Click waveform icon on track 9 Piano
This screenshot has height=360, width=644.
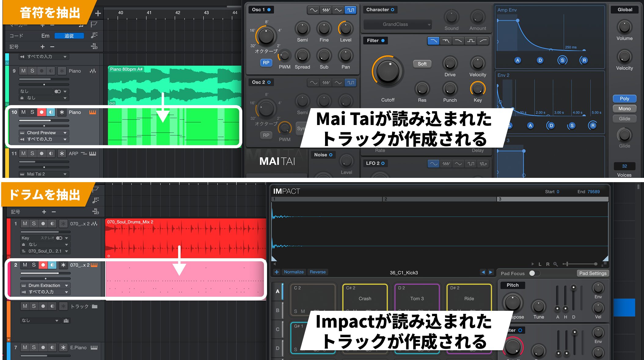(93, 71)
